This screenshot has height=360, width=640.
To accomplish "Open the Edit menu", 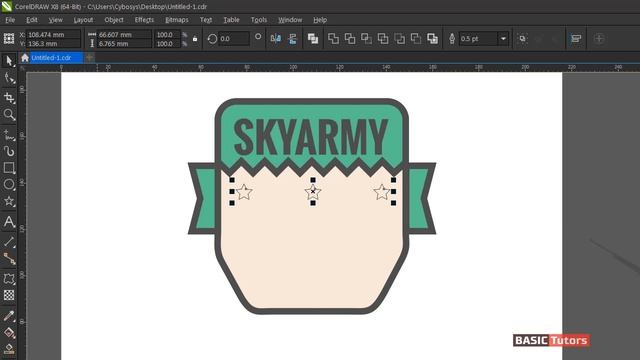I will click(32, 20).
